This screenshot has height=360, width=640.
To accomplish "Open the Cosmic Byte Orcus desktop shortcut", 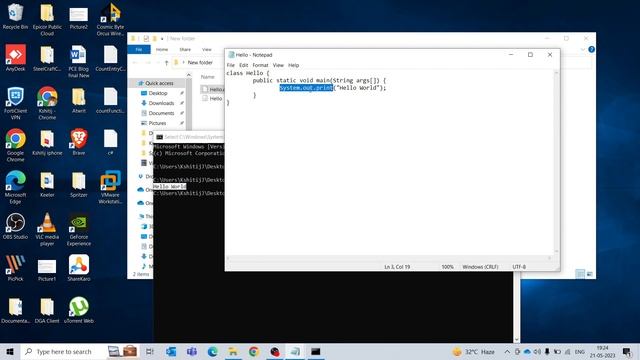I will point(110,19).
